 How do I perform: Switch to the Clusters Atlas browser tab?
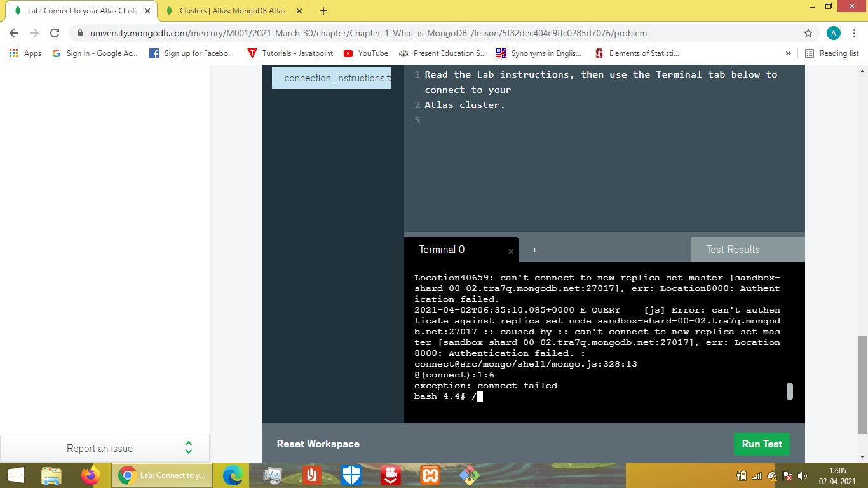click(232, 11)
